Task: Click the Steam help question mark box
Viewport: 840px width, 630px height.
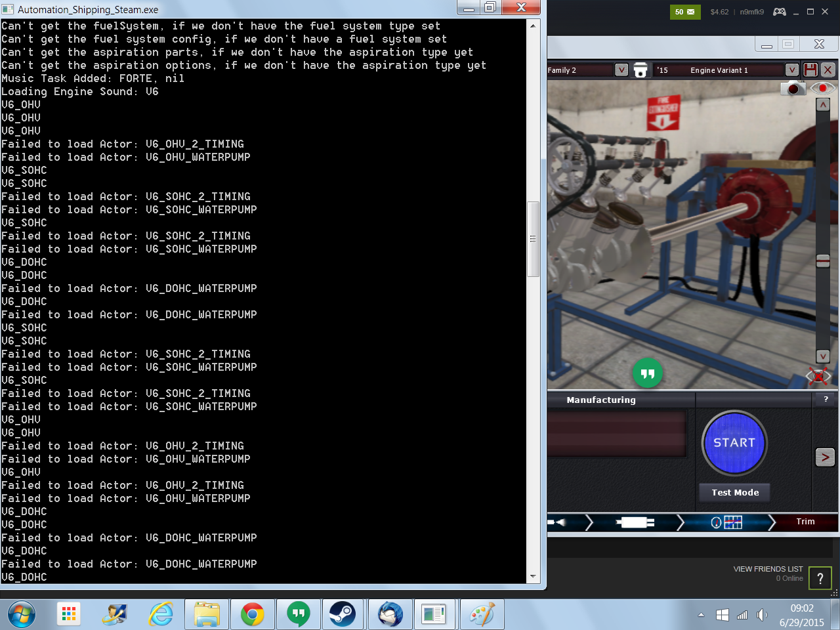Action: pos(820,578)
